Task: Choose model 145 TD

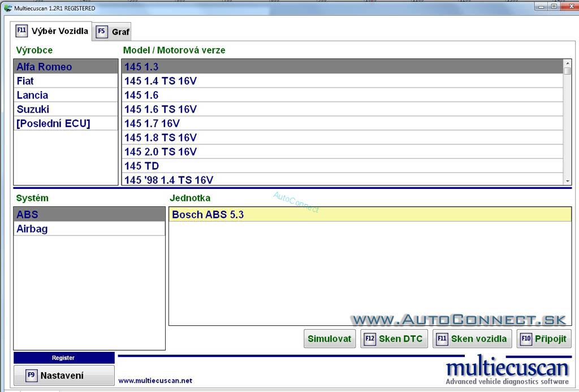Action: point(342,166)
